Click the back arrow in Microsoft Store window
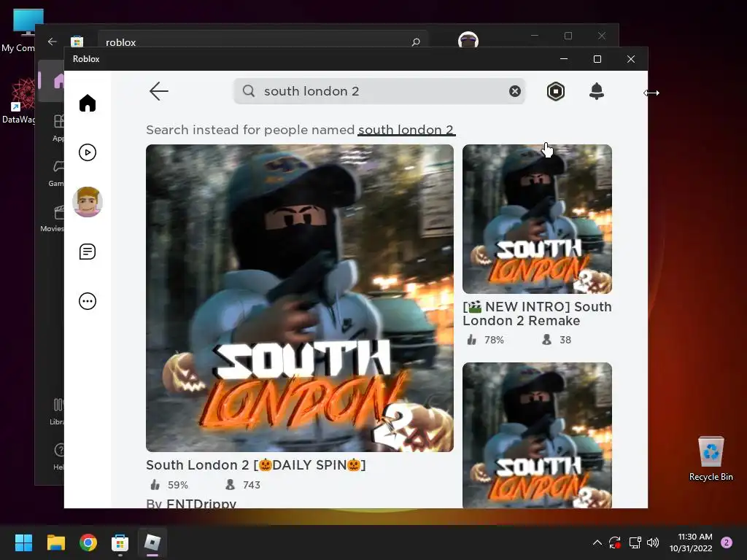This screenshot has width=747, height=560. point(53,42)
